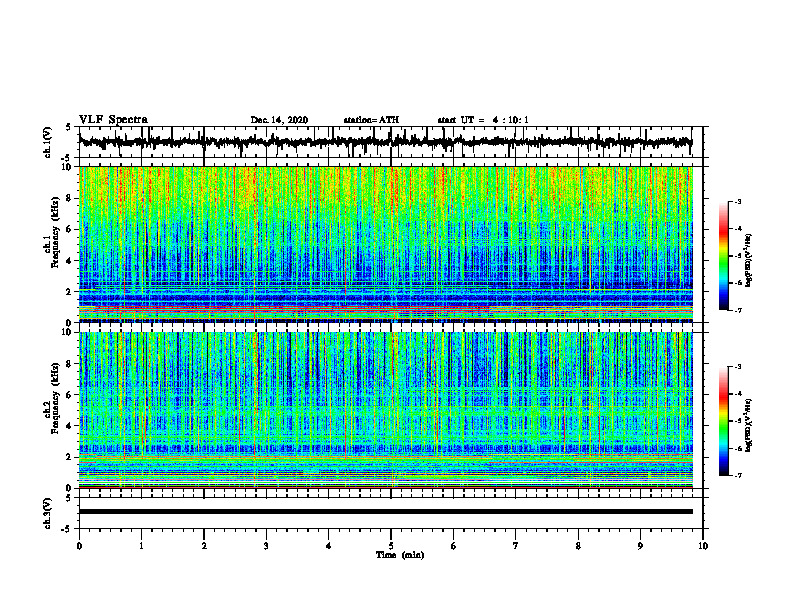
Task: Click the "-6" label on ch.1 color bar
Action: pos(737,283)
